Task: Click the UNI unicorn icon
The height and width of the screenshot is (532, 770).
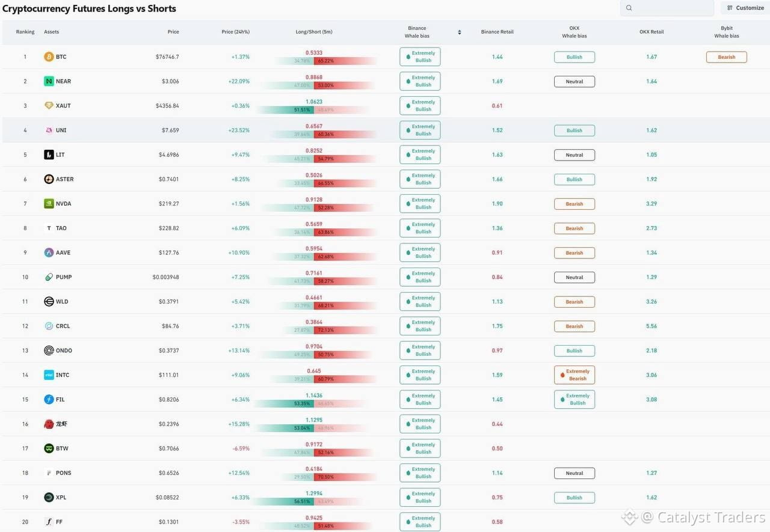Action: [x=49, y=130]
